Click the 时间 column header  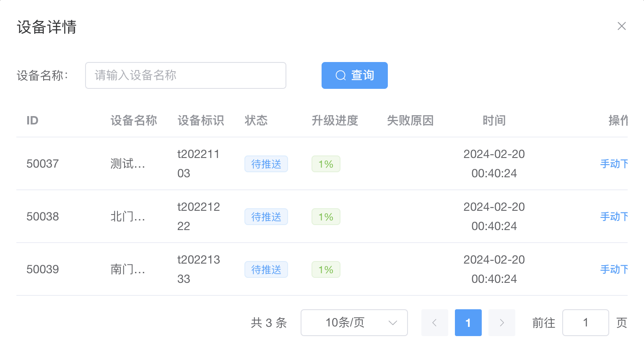pyautogui.click(x=494, y=121)
